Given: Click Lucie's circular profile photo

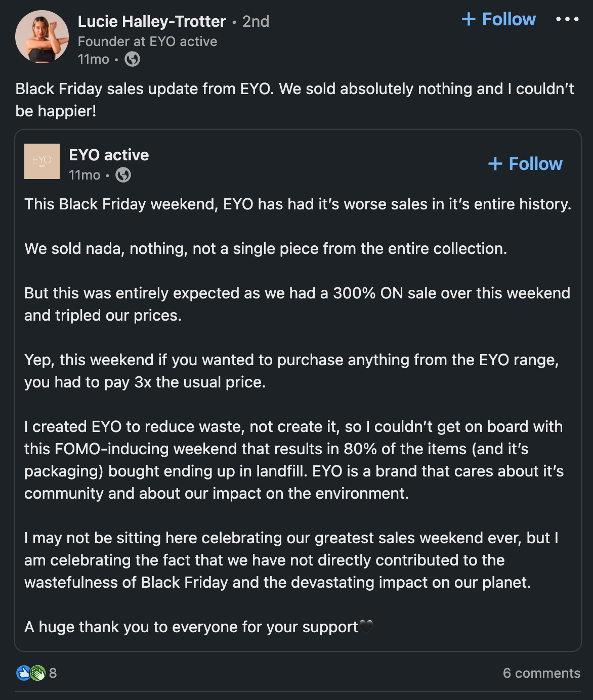Looking at the screenshot, I should [x=41, y=36].
